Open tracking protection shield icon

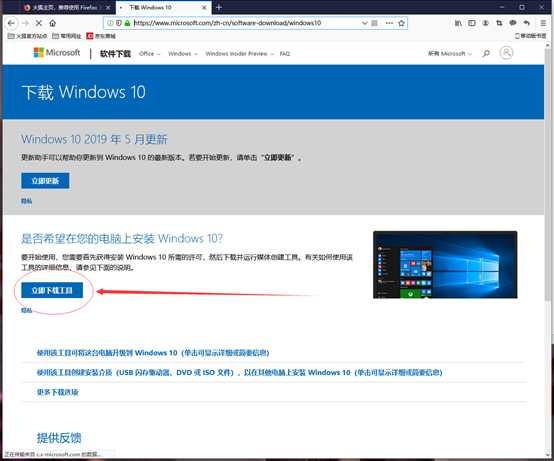pos(119,23)
